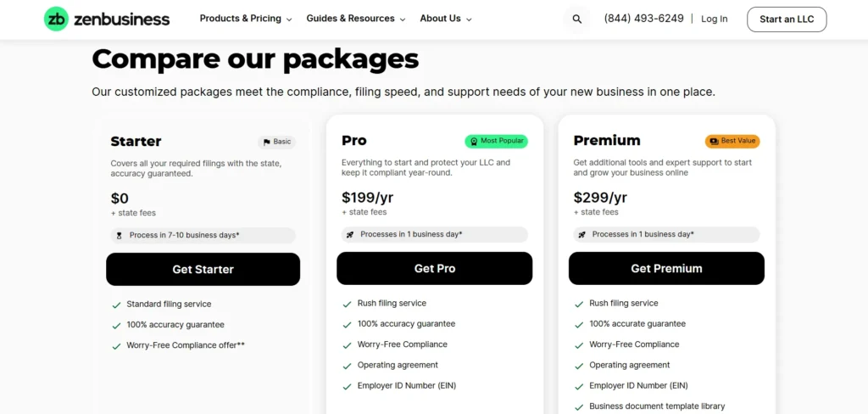
Task: Click the rocket icon in Pro processing time
Action: [x=349, y=234]
